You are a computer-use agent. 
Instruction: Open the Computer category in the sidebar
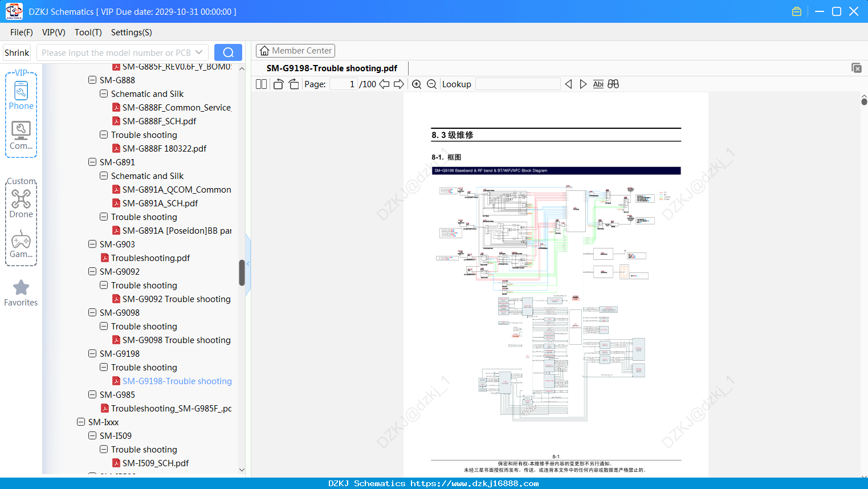(x=21, y=136)
